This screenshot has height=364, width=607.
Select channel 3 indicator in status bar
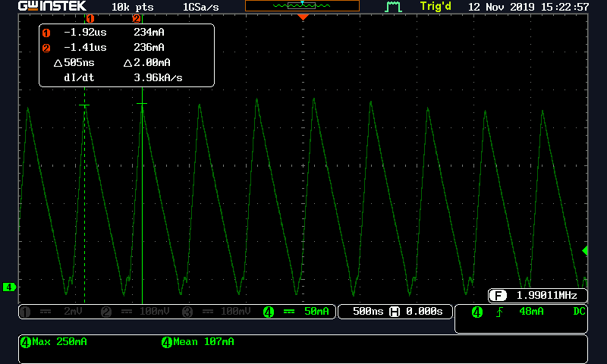[x=187, y=312]
